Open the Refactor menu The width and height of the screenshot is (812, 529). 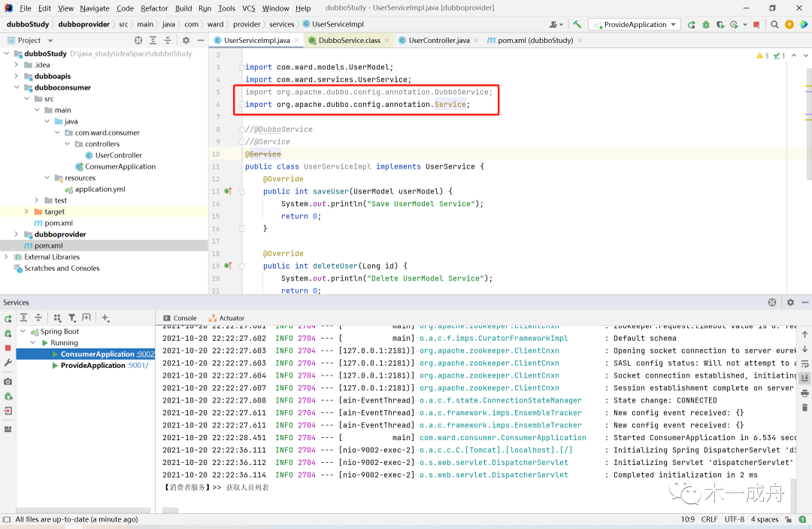pos(154,8)
